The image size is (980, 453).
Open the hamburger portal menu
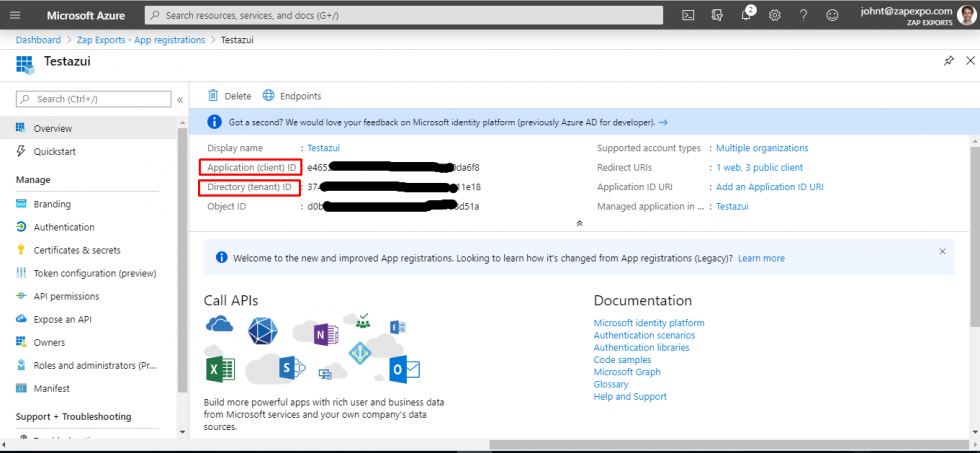pyautogui.click(x=16, y=16)
